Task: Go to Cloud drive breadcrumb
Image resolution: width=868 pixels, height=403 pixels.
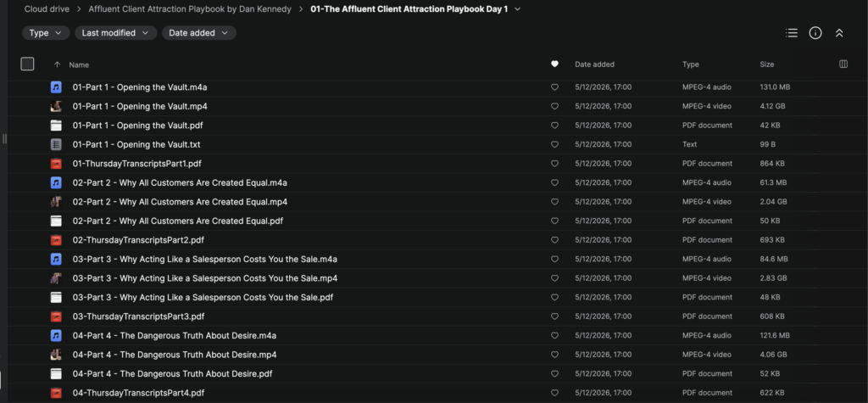Action: (47, 8)
